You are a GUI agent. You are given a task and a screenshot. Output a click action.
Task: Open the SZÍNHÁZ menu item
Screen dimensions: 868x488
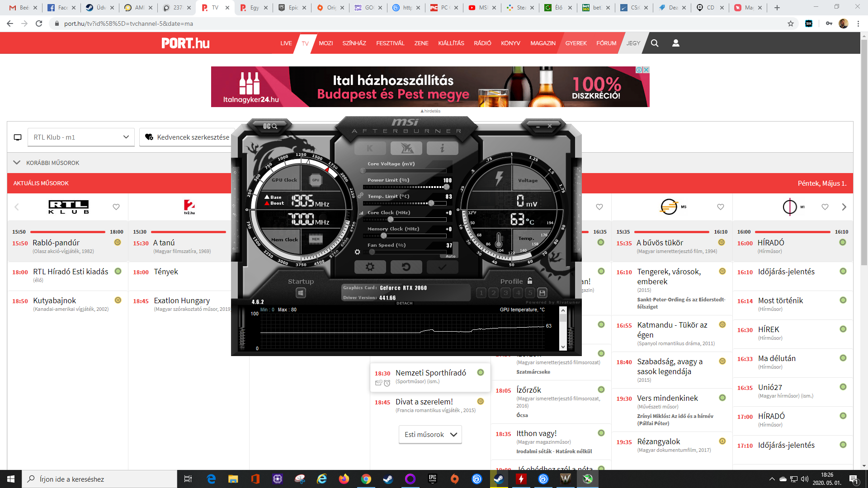[x=354, y=43]
